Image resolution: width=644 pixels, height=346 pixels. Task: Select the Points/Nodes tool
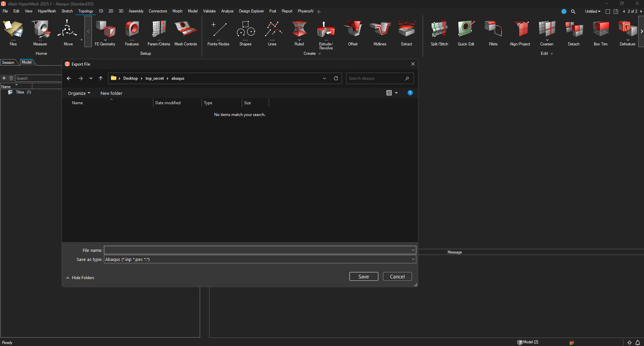click(218, 33)
